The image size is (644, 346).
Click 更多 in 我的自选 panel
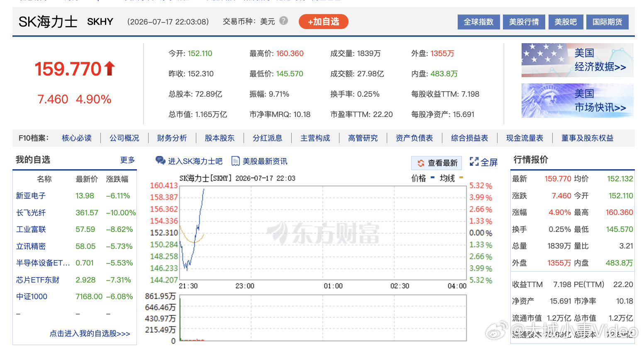[x=127, y=160]
